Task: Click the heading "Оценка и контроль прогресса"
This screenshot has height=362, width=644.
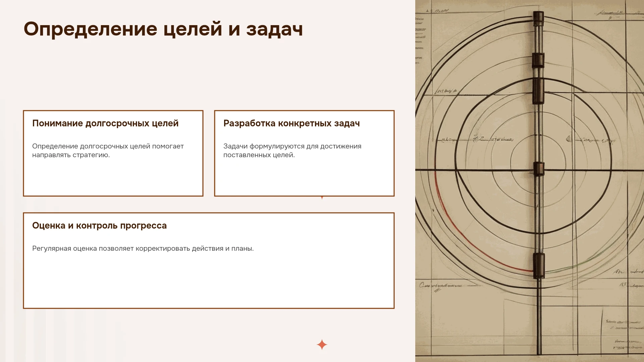Action: pos(99,226)
